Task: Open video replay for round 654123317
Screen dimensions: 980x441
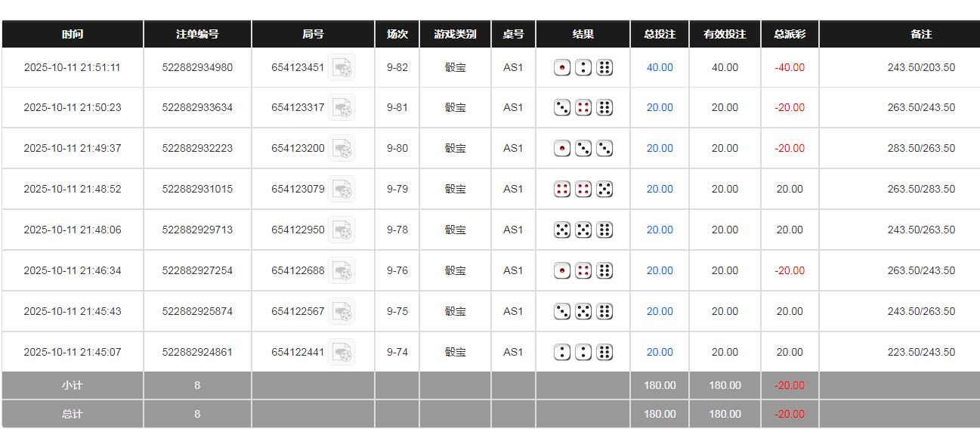Action: (x=342, y=108)
